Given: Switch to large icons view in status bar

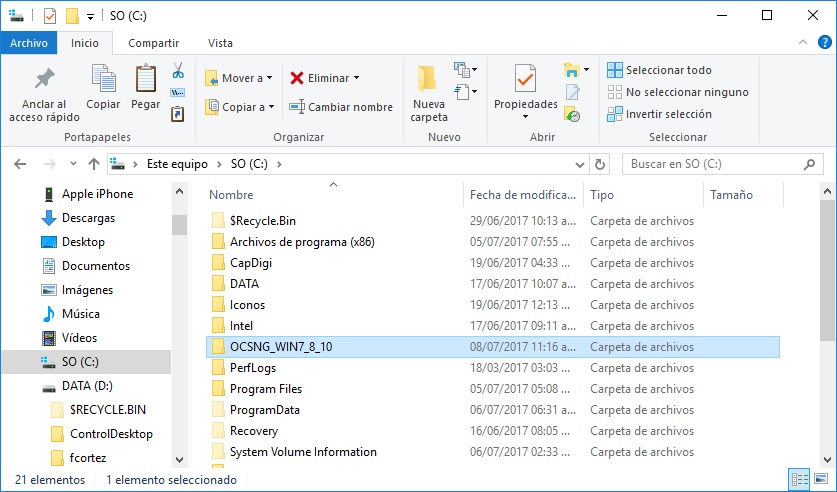Looking at the screenshot, I should pyautogui.click(x=822, y=479).
